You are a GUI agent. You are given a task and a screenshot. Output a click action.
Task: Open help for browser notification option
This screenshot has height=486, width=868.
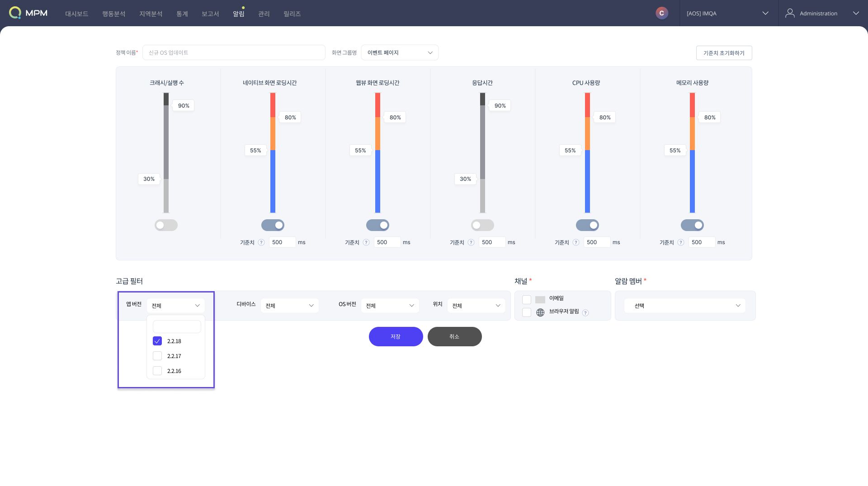[585, 313]
